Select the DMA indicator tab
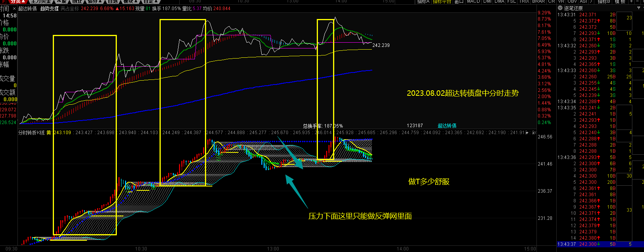 click(x=499, y=2)
